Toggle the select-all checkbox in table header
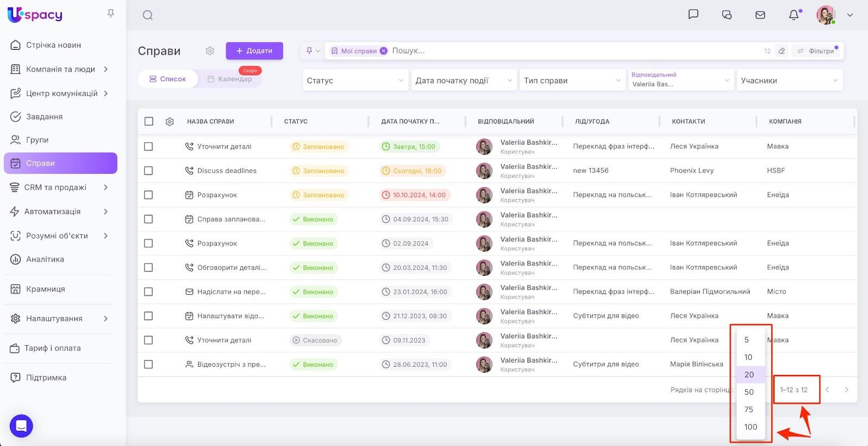 click(x=149, y=121)
